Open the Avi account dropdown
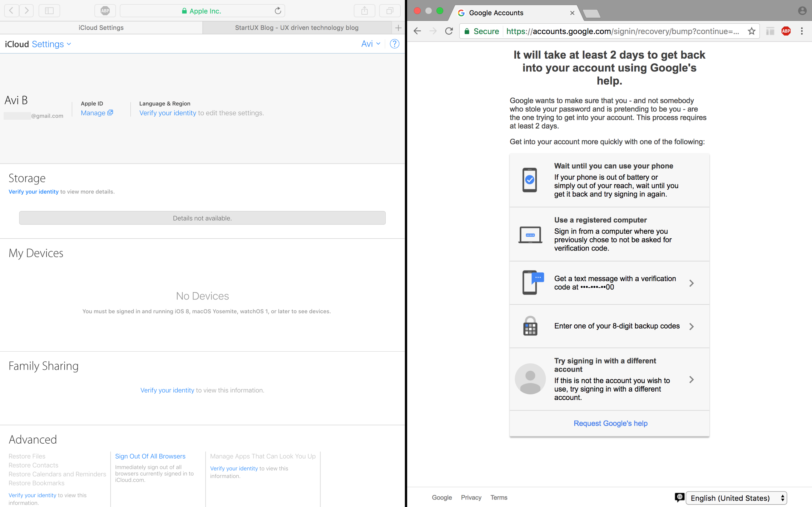812x507 pixels. tap(370, 44)
